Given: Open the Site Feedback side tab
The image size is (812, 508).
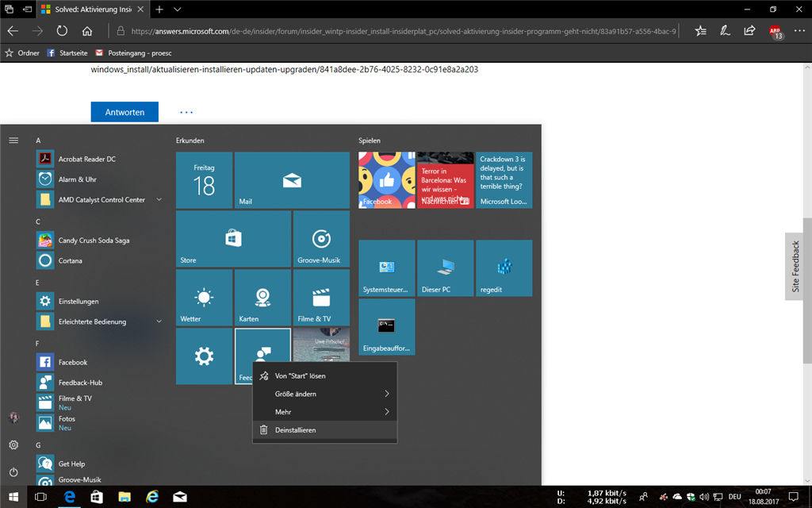Looking at the screenshot, I should [795, 267].
